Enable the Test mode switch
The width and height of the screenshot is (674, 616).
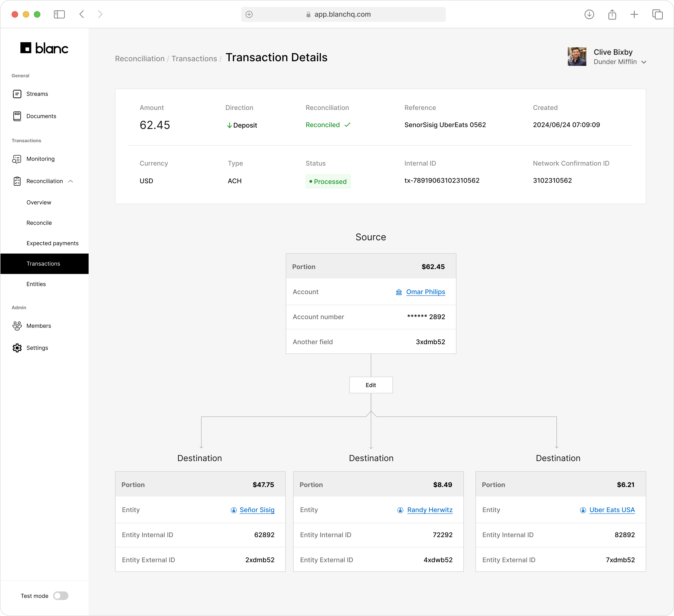(x=61, y=596)
